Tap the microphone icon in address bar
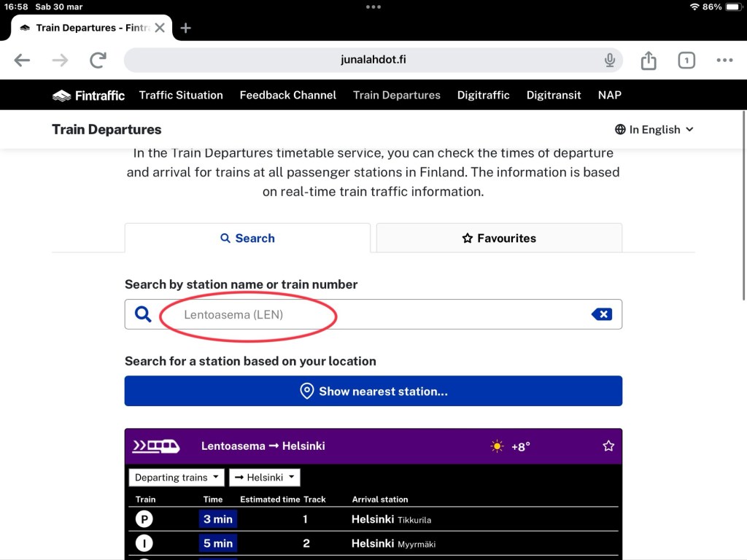The image size is (747, 560). [610, 61]
